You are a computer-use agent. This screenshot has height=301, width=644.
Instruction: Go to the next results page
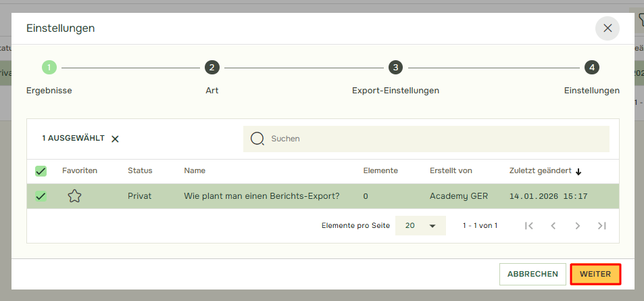pos(577,226)
